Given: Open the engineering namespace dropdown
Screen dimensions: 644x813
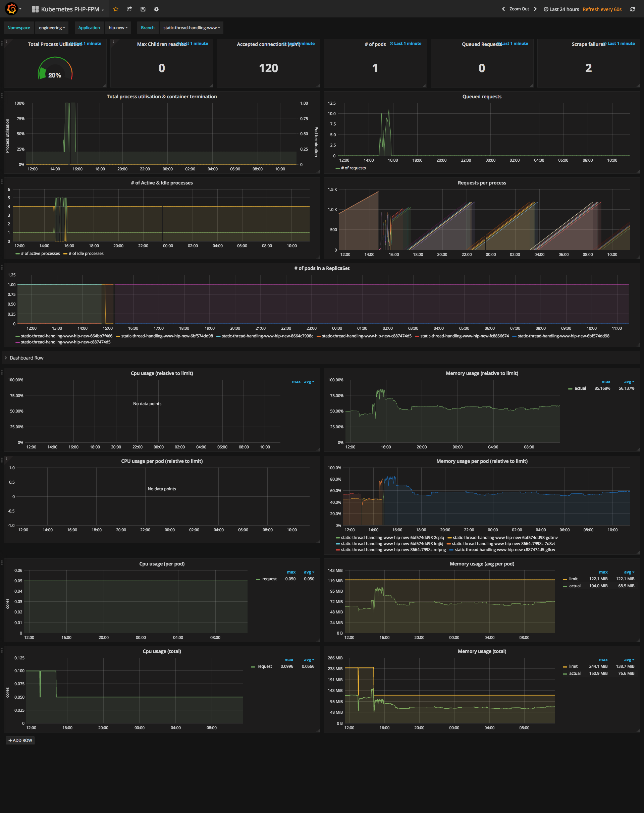Looking at the screenshot, I should coord(52,28).
